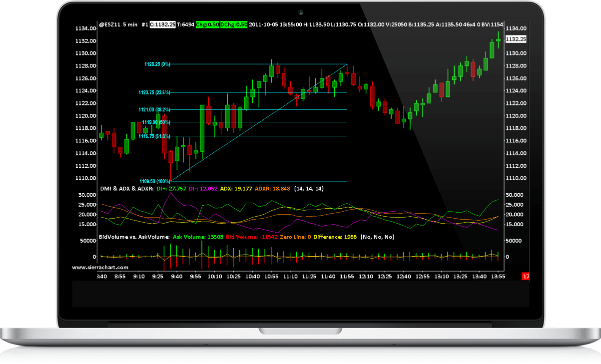Screen dimensions: 601x364
Task: Select the 1128.25 (0%) Fibonacci label
Action: click(156, 64)
